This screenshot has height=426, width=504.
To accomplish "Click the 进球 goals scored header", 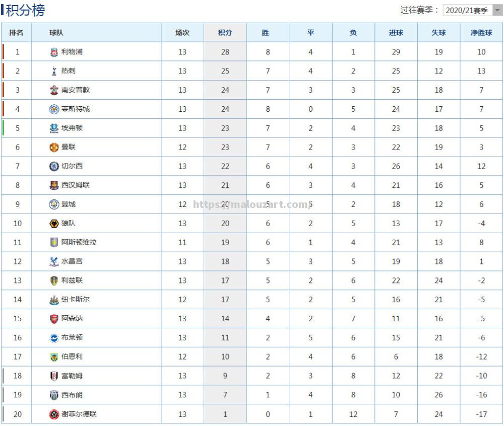I will coord(396,33).
